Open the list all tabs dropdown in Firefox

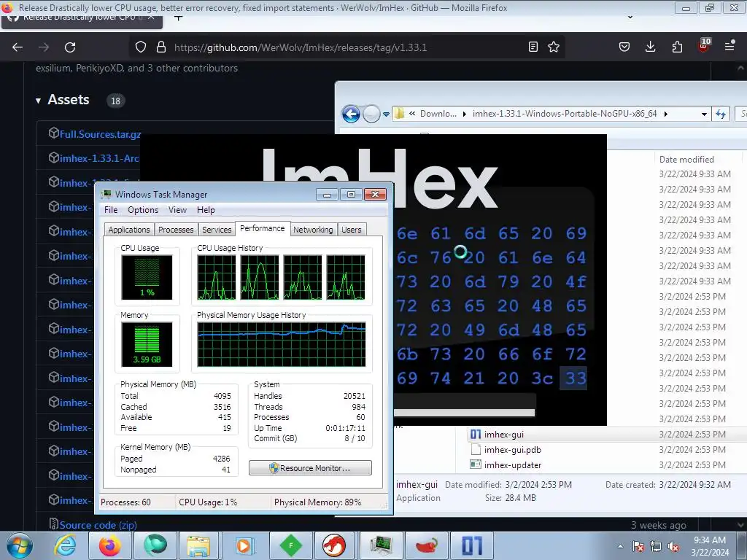[x=630, y=17]
